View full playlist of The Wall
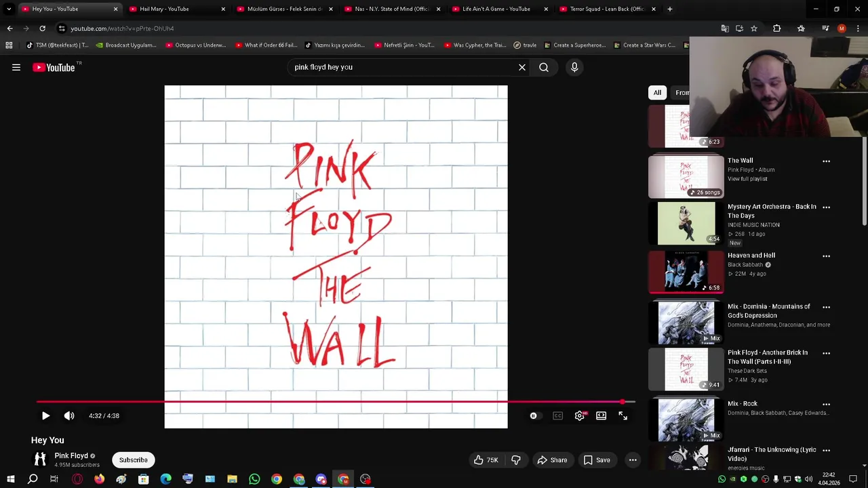The image size is (868, 488). pyautogui.click(x=747, y=179)
